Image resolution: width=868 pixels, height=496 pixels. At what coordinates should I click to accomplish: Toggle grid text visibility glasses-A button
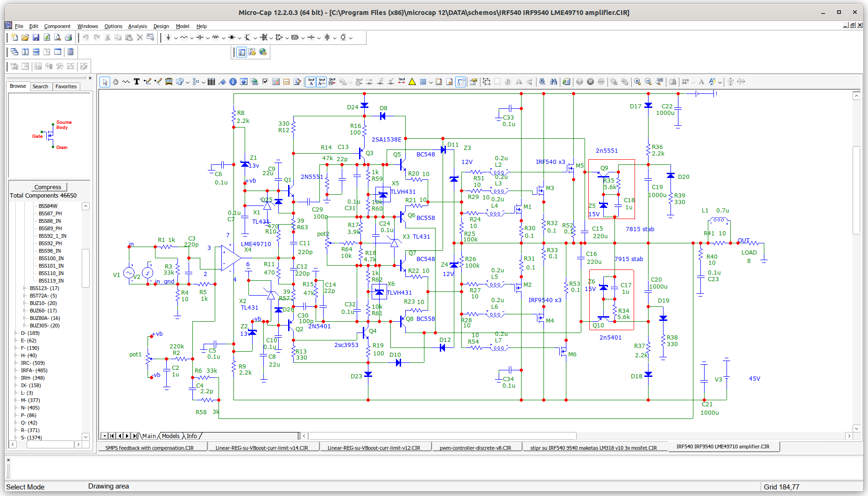coord(311,82)
